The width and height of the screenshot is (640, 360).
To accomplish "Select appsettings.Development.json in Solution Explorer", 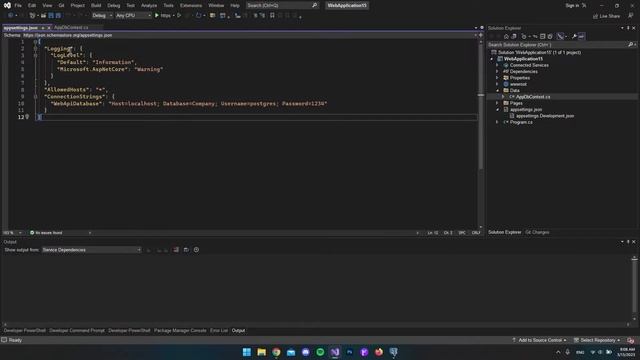I will coord(544,116).
